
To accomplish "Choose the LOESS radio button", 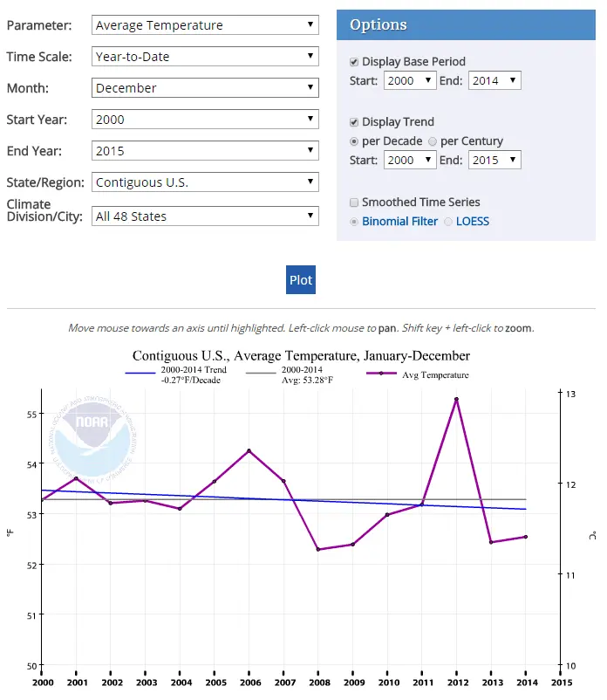I will [448, 222].
